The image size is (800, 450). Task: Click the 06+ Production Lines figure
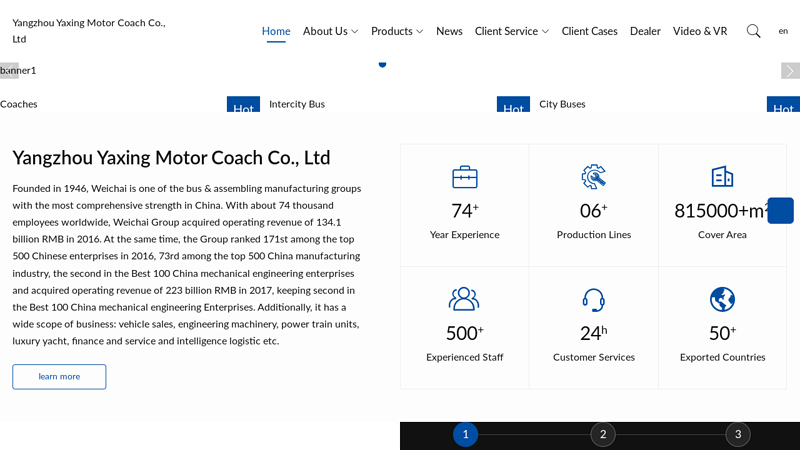tap(593, 210)
